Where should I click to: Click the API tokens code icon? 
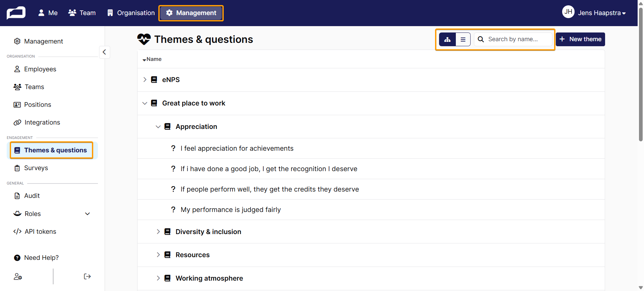pos(17,231)
